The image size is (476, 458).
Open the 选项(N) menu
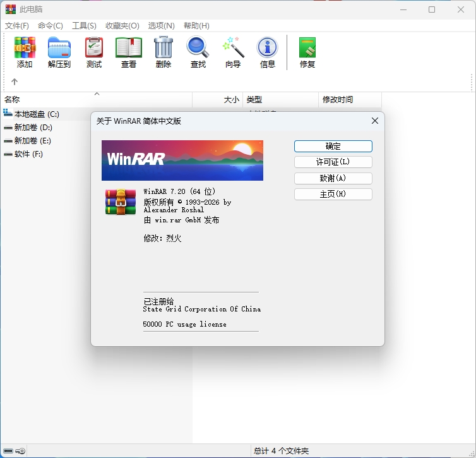point(162,26)
